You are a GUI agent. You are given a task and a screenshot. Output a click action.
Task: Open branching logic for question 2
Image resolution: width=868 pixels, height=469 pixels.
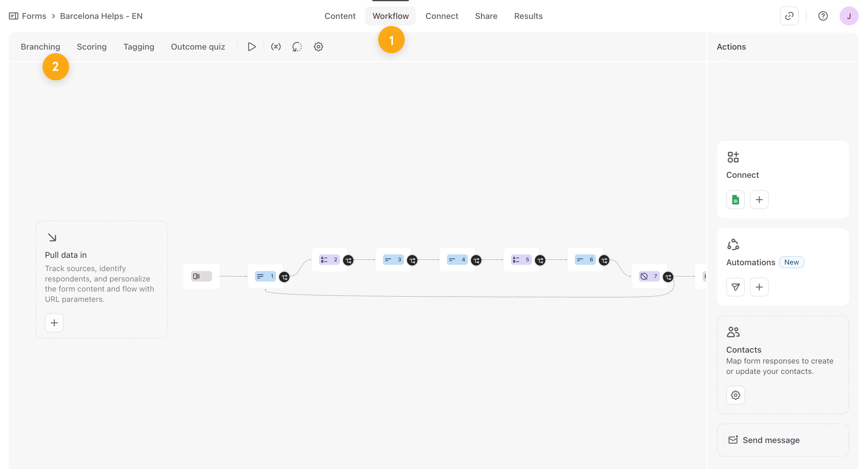click(348, 260)
